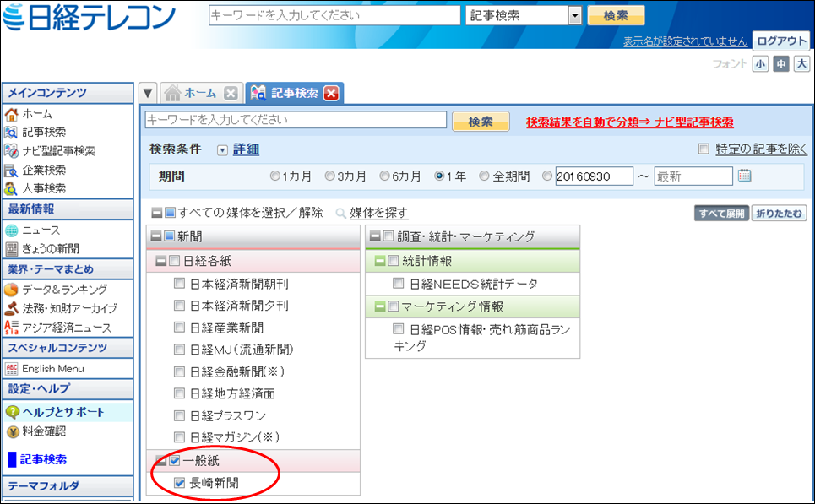Switch to the ホーム tab
Image resolution: width=815 pixels, height=504 pixels.
[x=200, y=94]
